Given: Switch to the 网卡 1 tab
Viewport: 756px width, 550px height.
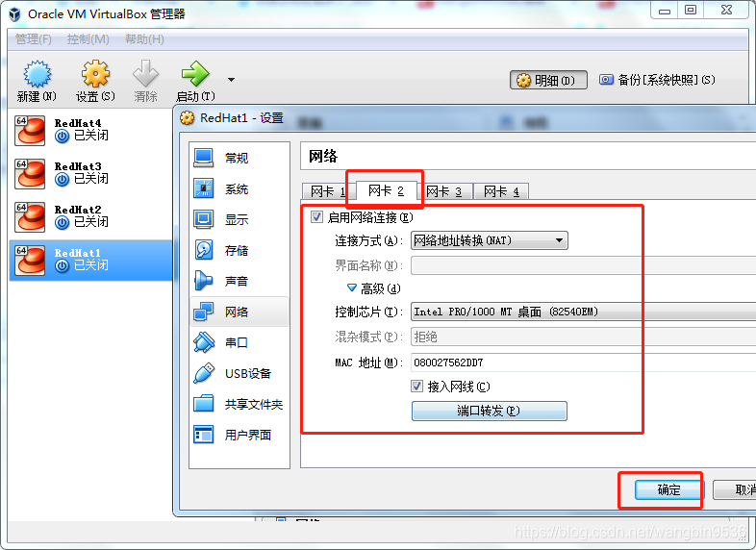Looking at the screenshot, I should (x=329, y=191).
